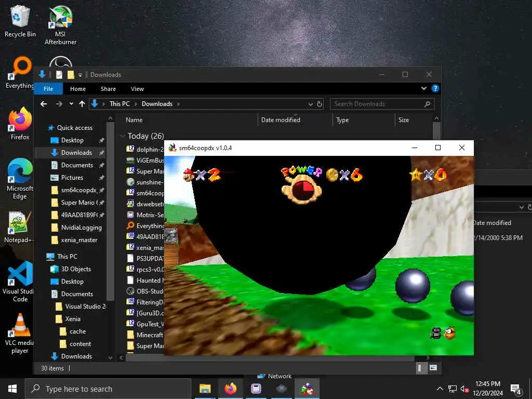The width and height of the screenshot is (532, 399).
Task: Open address bar history dropdown
Action: (x=310, y=104)
